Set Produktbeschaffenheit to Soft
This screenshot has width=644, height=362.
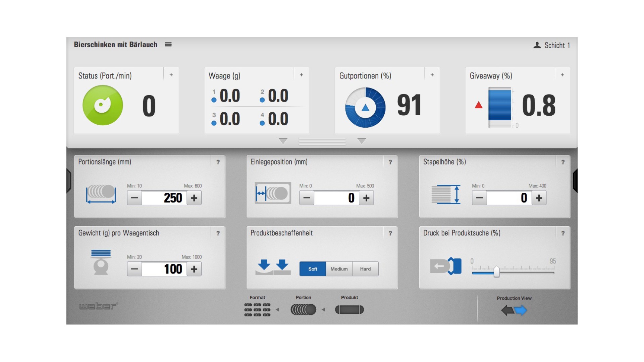(x=312, y=268)
